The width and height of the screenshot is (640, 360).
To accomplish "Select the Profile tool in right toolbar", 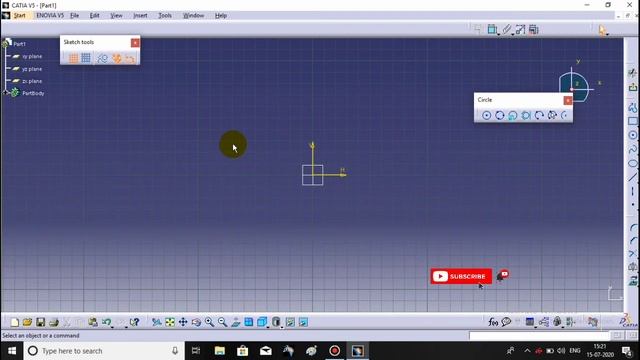I will 633,108.
